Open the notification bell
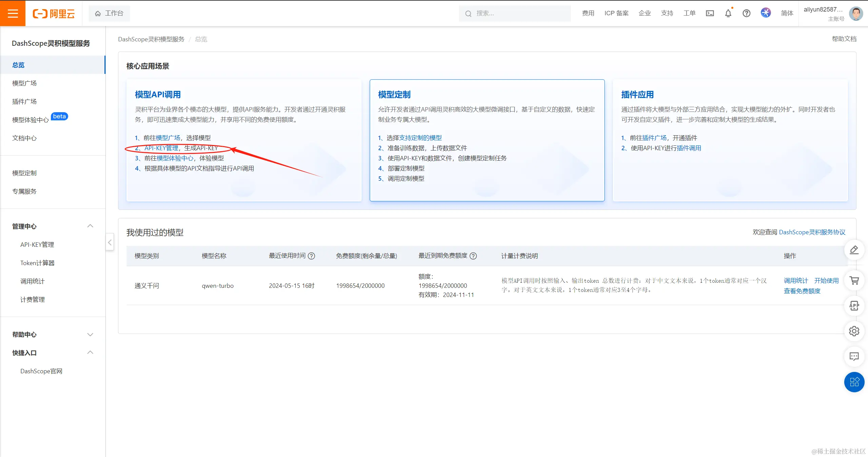Viewport: 868px width, 457px height. 728,13
